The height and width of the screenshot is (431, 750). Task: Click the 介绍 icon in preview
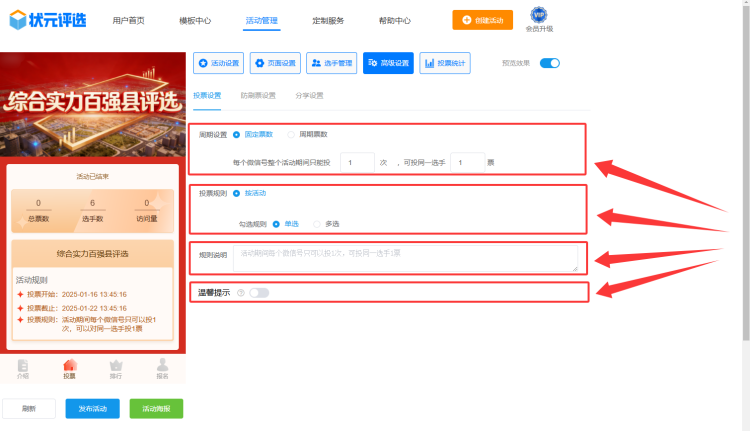coord(22,369)
